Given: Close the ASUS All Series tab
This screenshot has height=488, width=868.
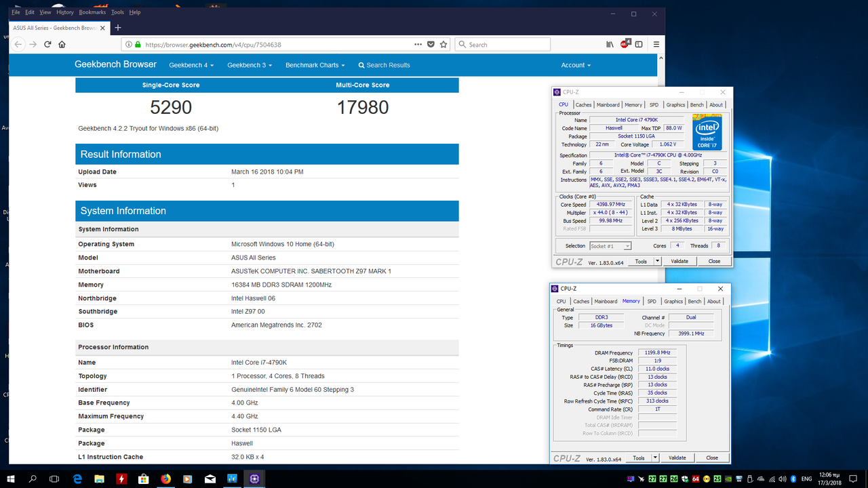Looking at the screenshot, I should coord(102,28).
